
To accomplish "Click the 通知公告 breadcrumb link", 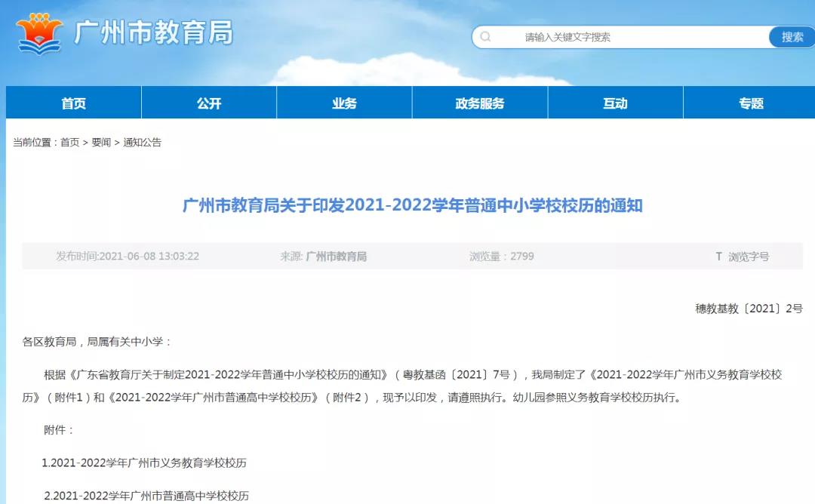I will (143, 143).
